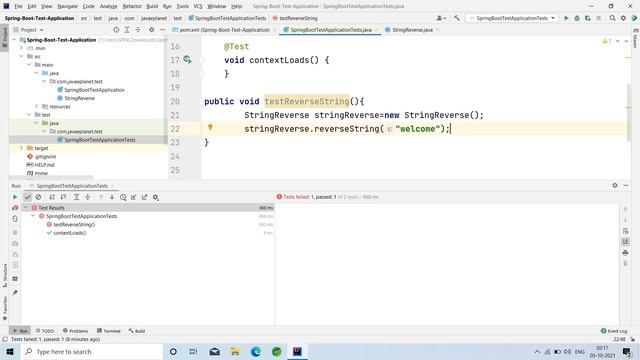Expand the resources folder
The width and height of the screenshot is (640, 360).
(36, 107)
